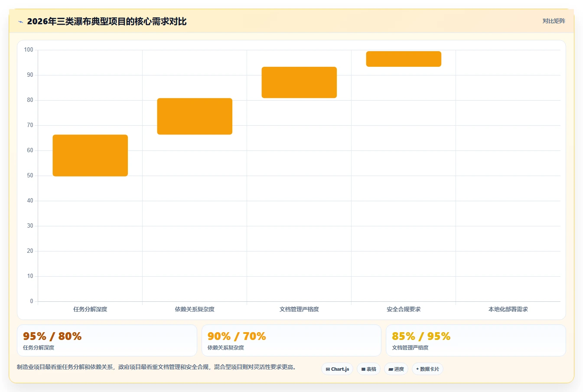The height and width of the screenshot is (392, 583).
Task: Click the 文档管理严格度 x-axis label
Action: pos(299,309)
